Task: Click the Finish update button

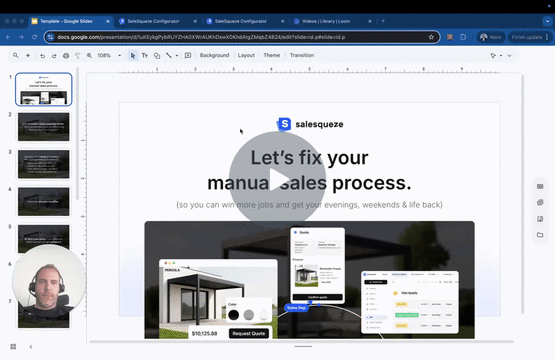Action: point(527,37)
